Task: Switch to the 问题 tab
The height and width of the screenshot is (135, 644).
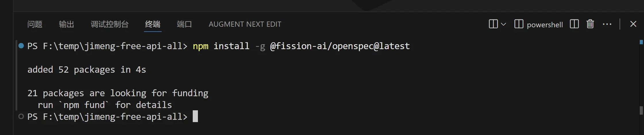Action: [x=35, y=24]
